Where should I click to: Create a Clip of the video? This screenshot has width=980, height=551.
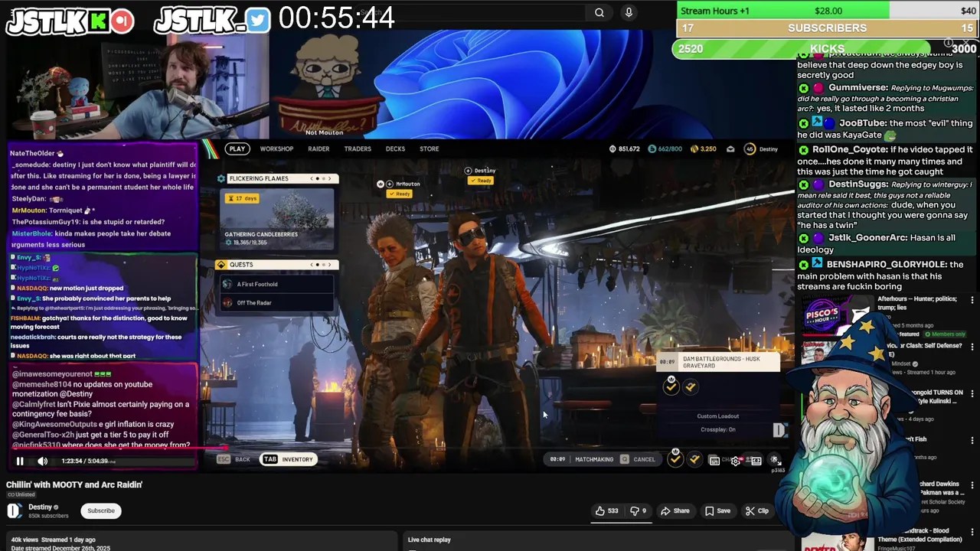tap(756, 510)
